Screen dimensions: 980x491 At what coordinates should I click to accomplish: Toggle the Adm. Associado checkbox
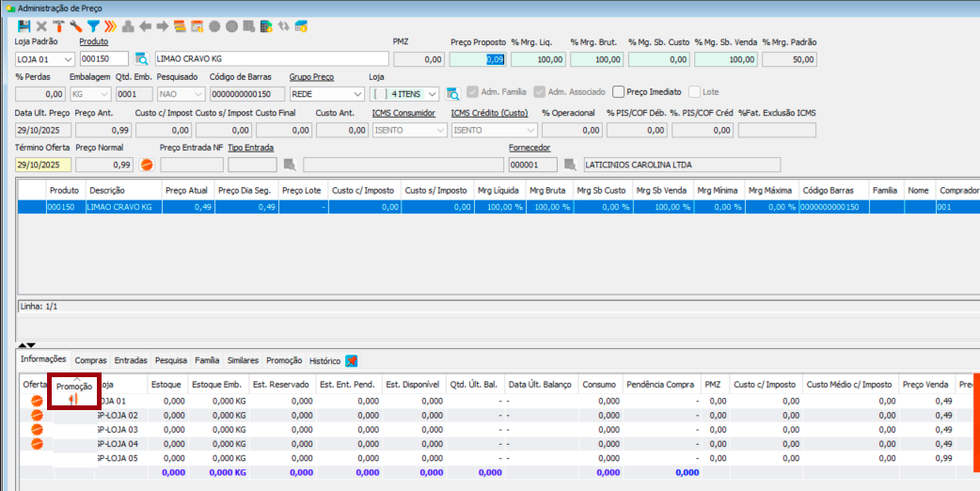539,92
